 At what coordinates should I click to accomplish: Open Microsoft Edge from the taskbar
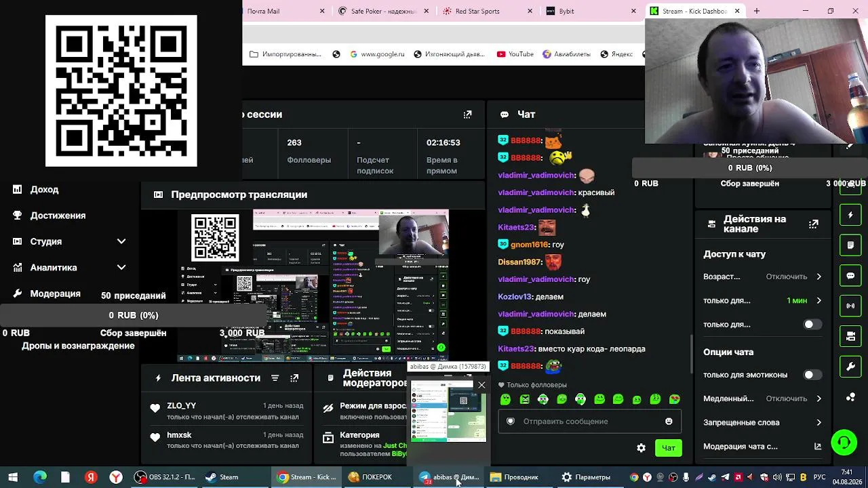[x=40, y=477]
